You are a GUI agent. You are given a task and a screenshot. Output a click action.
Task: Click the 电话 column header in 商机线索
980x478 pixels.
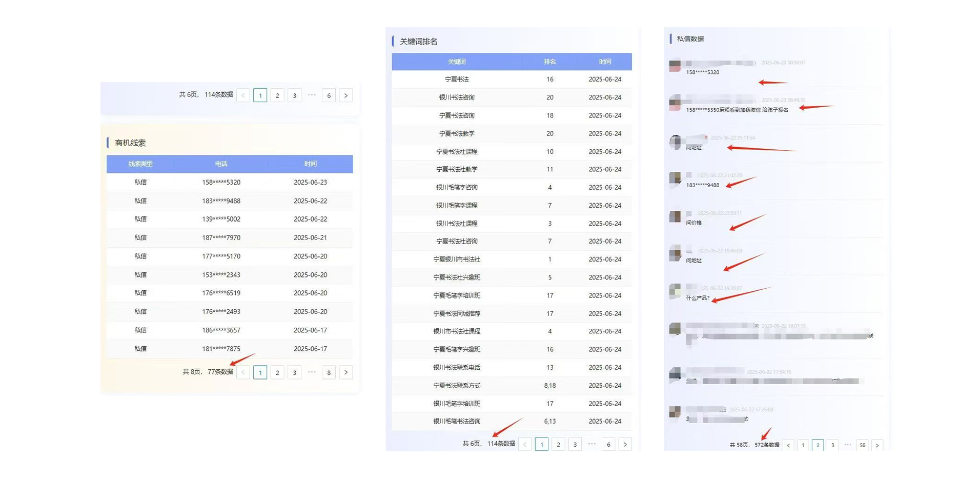pyautogui.click(x=221, y=164)
